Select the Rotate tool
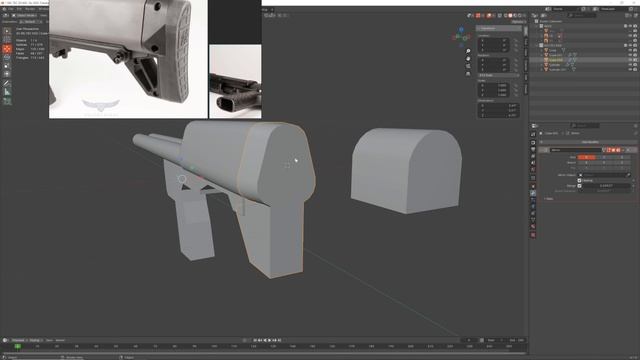640x360 pixels. 7,57
